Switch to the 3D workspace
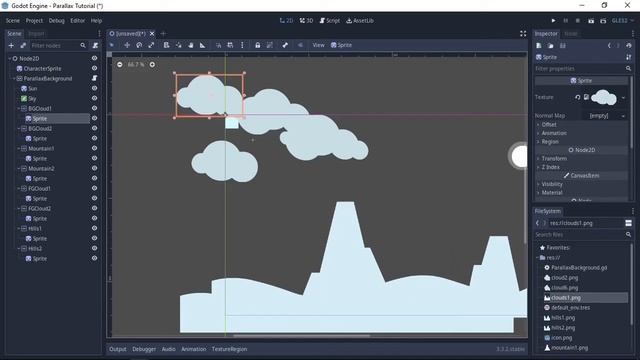This screenshot has width=640, height=360. click(x=306, y=20)
